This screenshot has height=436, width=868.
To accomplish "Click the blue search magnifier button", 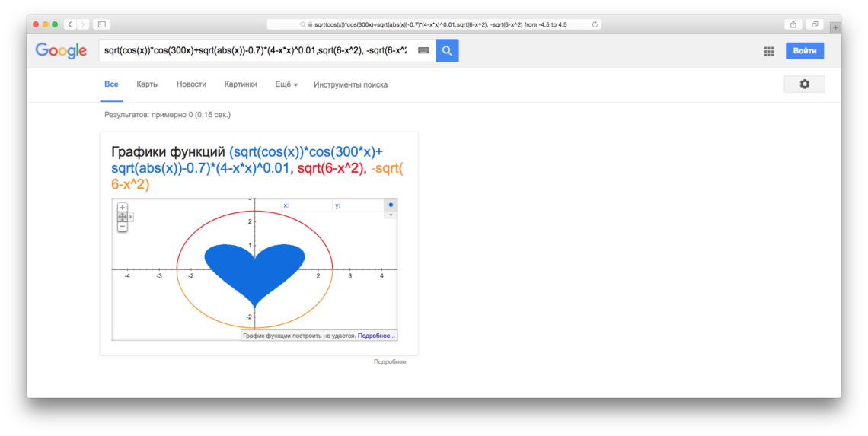I will pos(447,51).
